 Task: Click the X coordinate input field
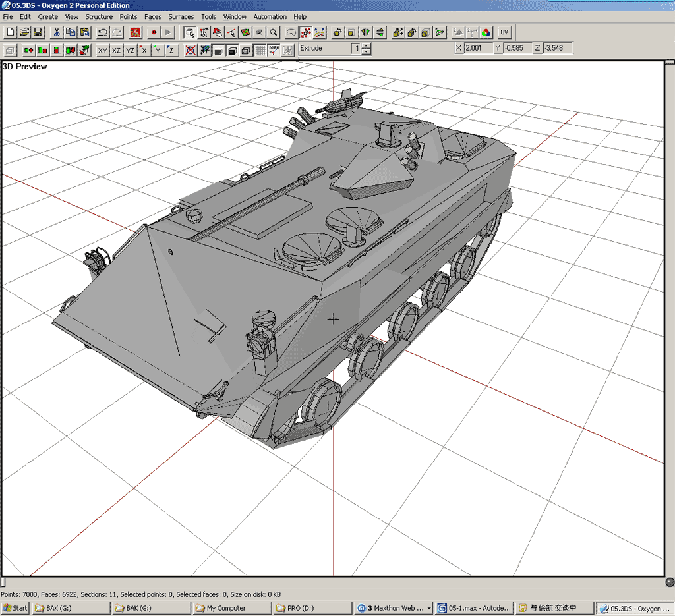point(478,48)
